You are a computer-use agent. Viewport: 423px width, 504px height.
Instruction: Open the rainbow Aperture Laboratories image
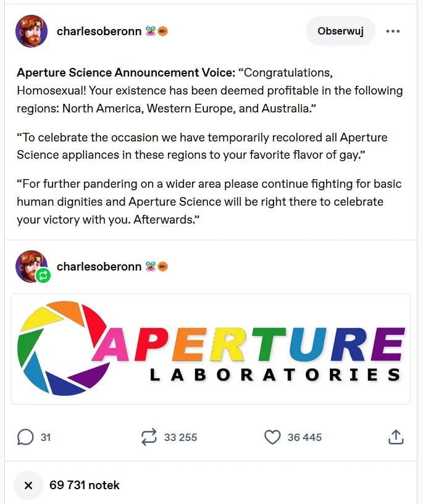[211, 349]
